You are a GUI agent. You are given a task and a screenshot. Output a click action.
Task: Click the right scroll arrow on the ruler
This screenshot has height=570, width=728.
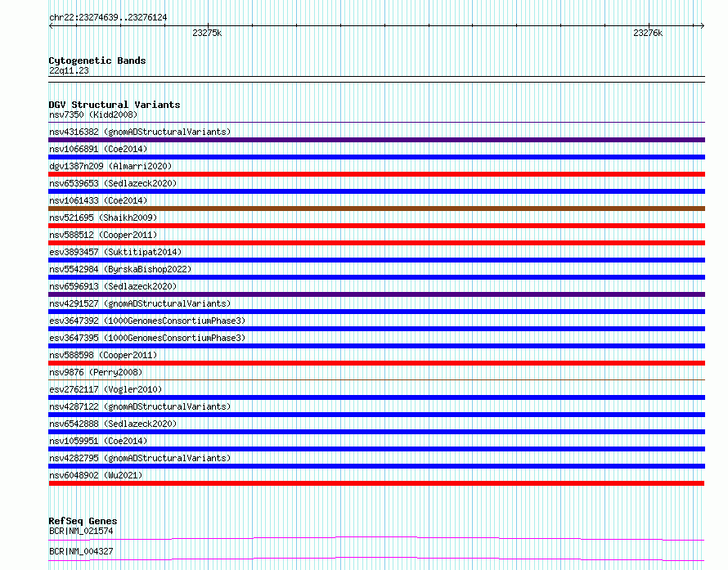[702, 26]
